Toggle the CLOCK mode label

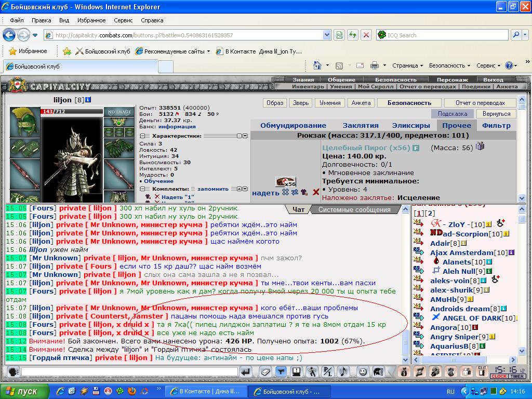point(499,376)
